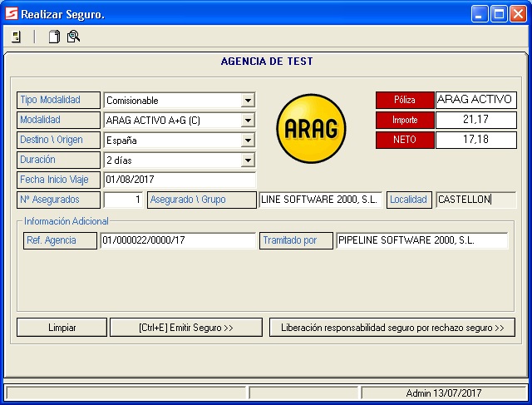Click the search document toolbar icon
This screenshot has width=532, height=405.
click(x=73, y=37)
